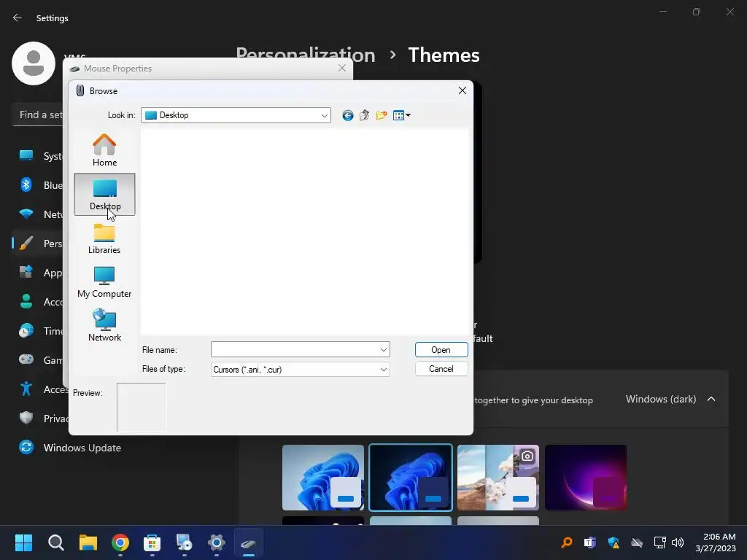Open Windows Update in Settings sidebar
The height and width of the screenshot is (560, 747).
(x=82, y=448)
